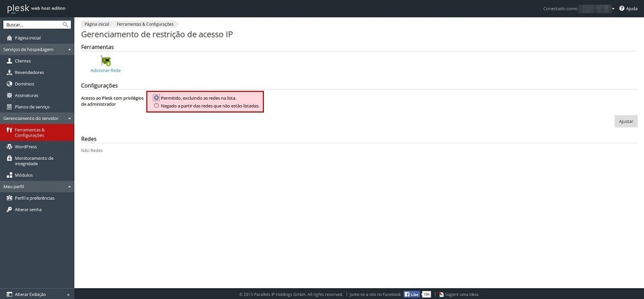Collapse the Gerenciamento do servidor section

[x=69, y=119]
